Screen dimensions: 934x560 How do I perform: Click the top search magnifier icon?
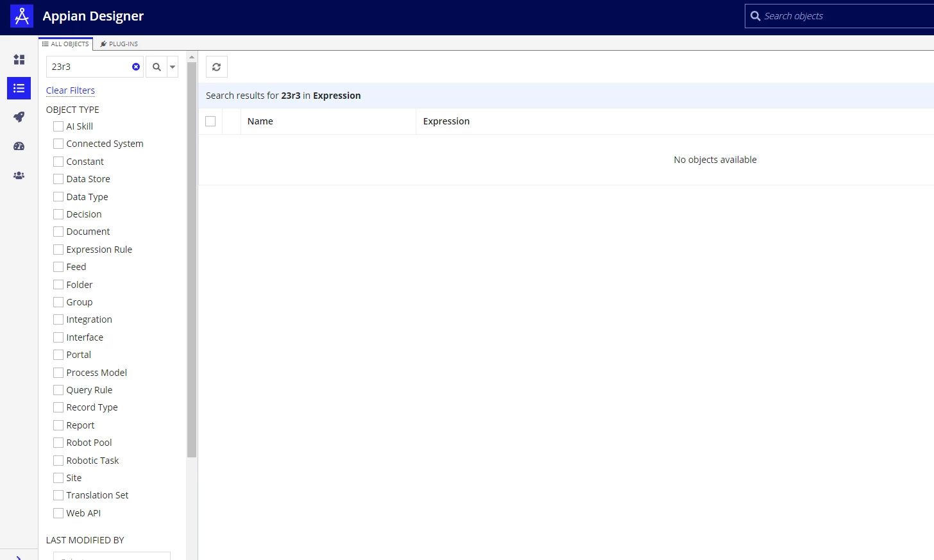[756, 16]
